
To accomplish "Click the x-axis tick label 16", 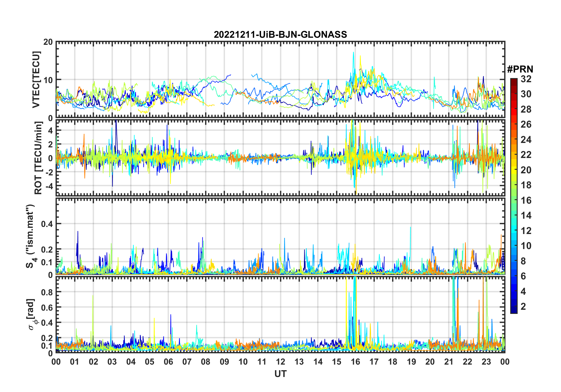I will click(355, 362).
